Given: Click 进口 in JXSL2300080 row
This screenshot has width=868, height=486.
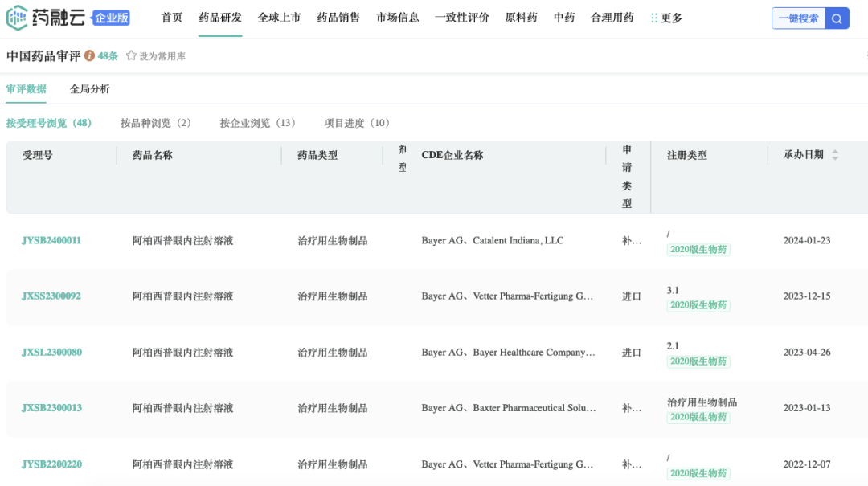Looking at the screenshot, I should pyautogui.click(x=631, y=353).
